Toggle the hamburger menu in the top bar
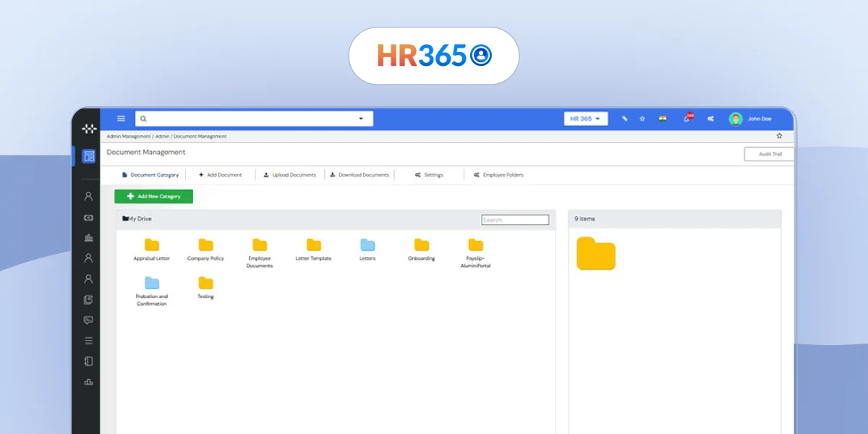Image resolution: width=868 pixels, height=434 pixels. [x=121, y=119]
